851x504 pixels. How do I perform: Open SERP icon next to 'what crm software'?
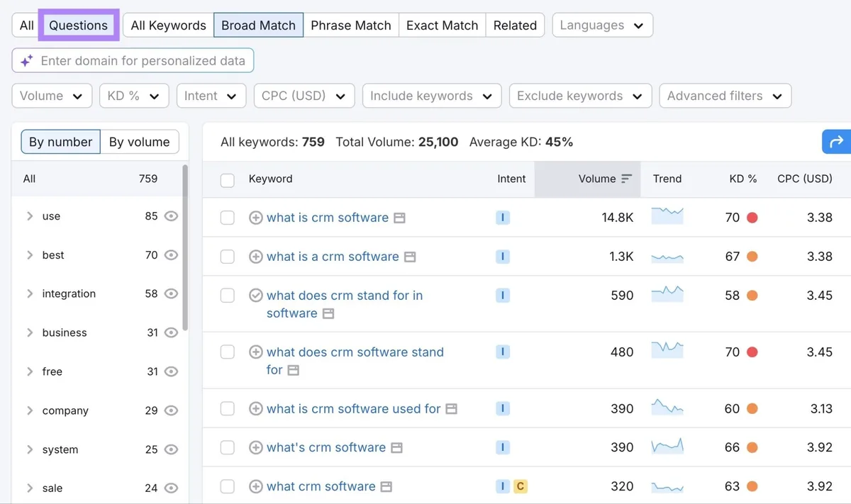tap(386, 488)
